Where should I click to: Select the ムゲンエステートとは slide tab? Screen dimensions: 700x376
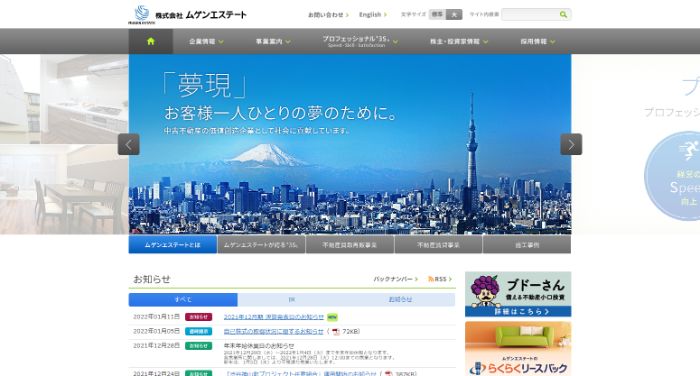(x=173, y=245)
